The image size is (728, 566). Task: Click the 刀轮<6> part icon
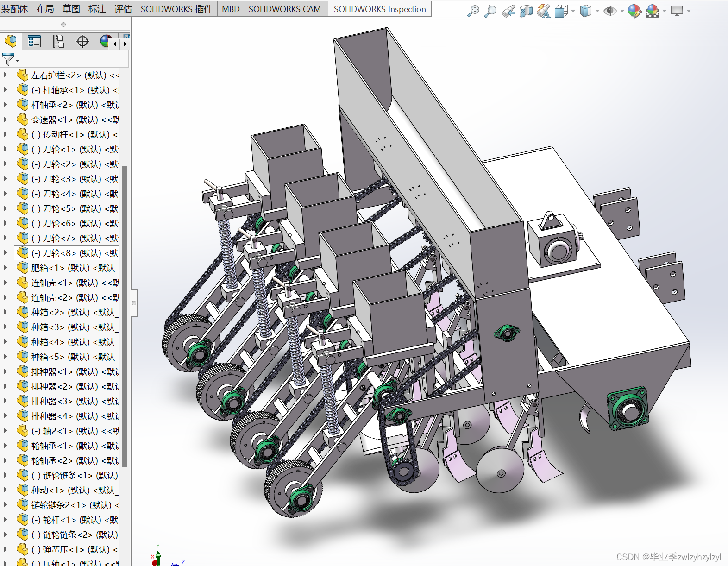point(22,223)
